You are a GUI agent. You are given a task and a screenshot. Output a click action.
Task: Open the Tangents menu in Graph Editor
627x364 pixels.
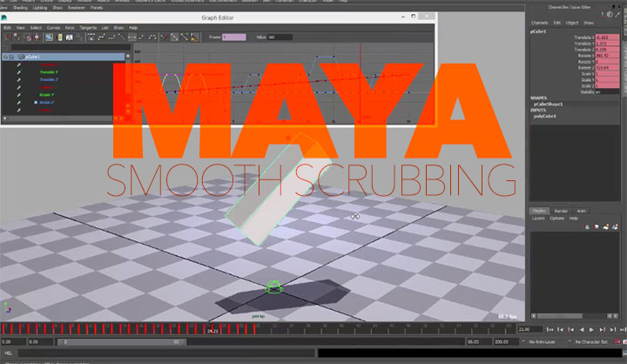88,28
